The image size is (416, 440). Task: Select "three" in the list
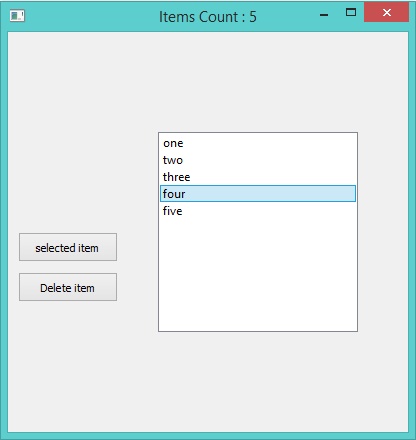coord(258,177)
